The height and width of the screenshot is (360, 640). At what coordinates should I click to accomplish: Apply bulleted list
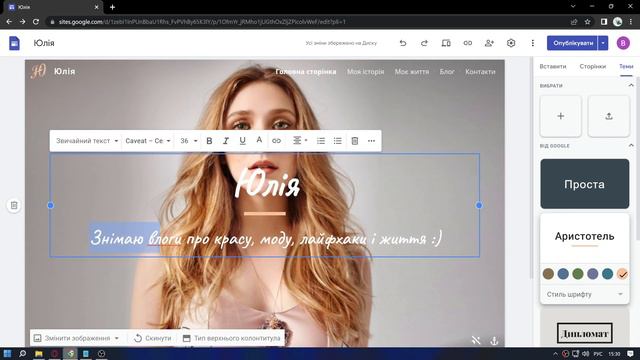pos(338,141)
